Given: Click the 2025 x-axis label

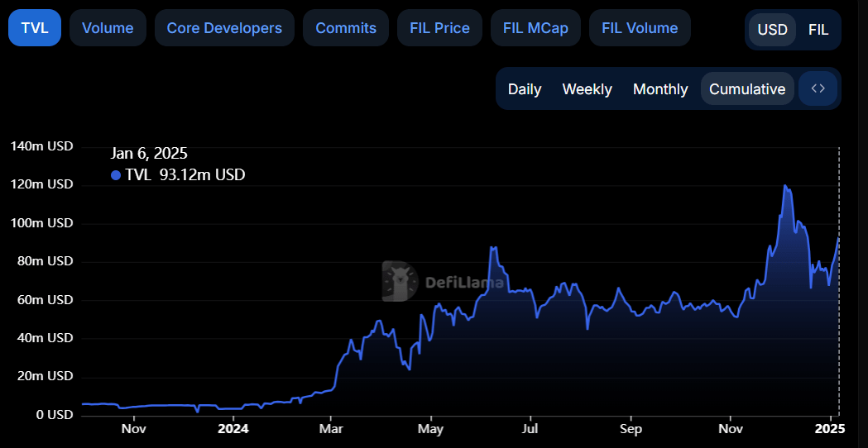Looking at the screenshot, I should tap(830, 429).
